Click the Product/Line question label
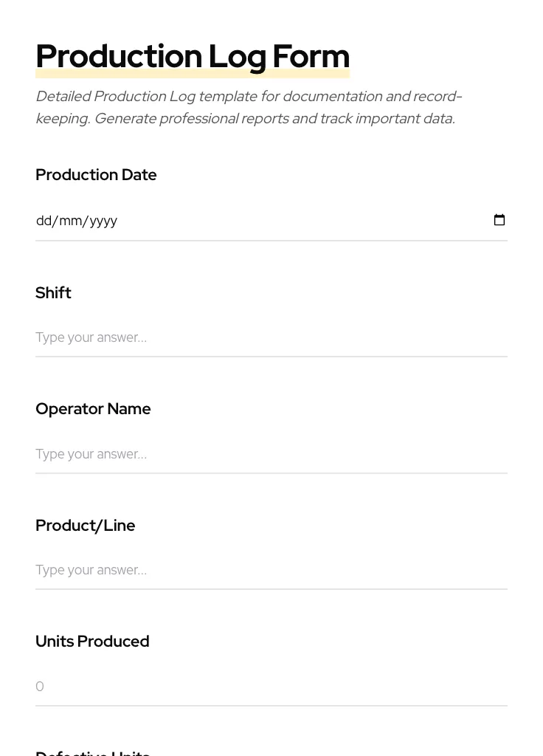This screenshot has width=543, height=756. (85, 525)
